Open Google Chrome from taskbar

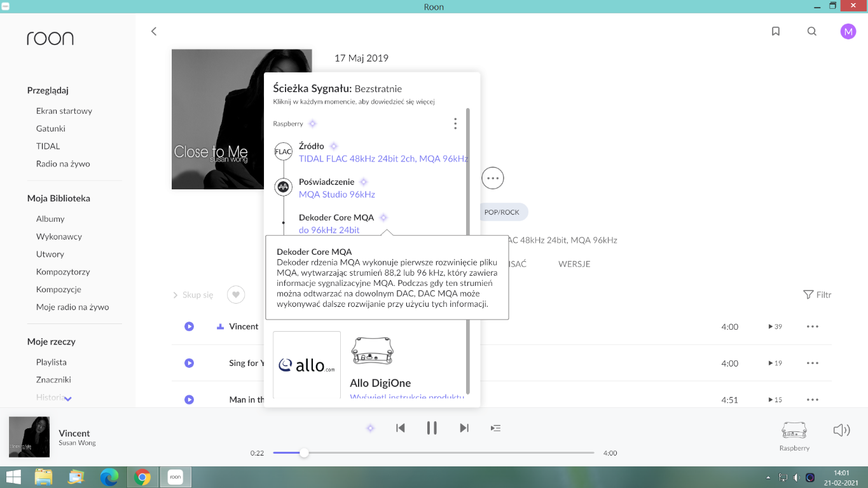point(142,477)
